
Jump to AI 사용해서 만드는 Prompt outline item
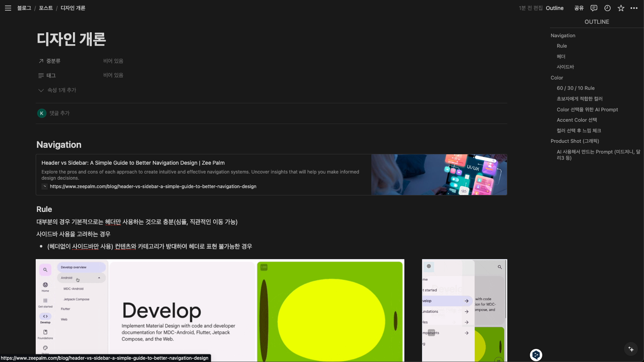pos(598,155)
